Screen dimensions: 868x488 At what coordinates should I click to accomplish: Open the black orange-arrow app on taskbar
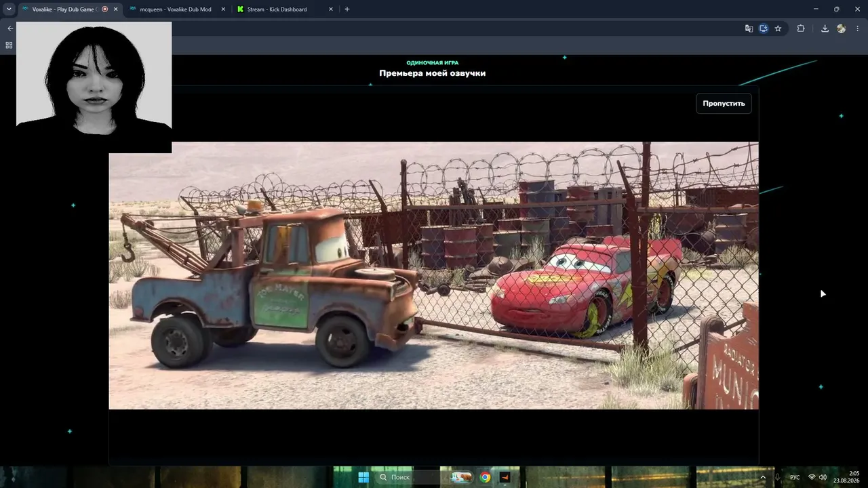[505, 477]
